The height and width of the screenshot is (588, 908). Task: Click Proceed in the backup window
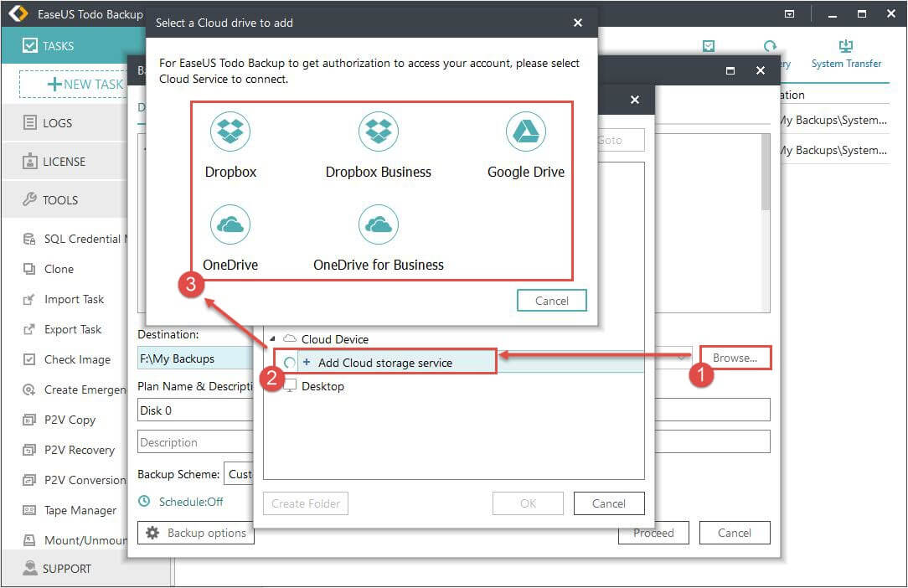tap(653, 533)
